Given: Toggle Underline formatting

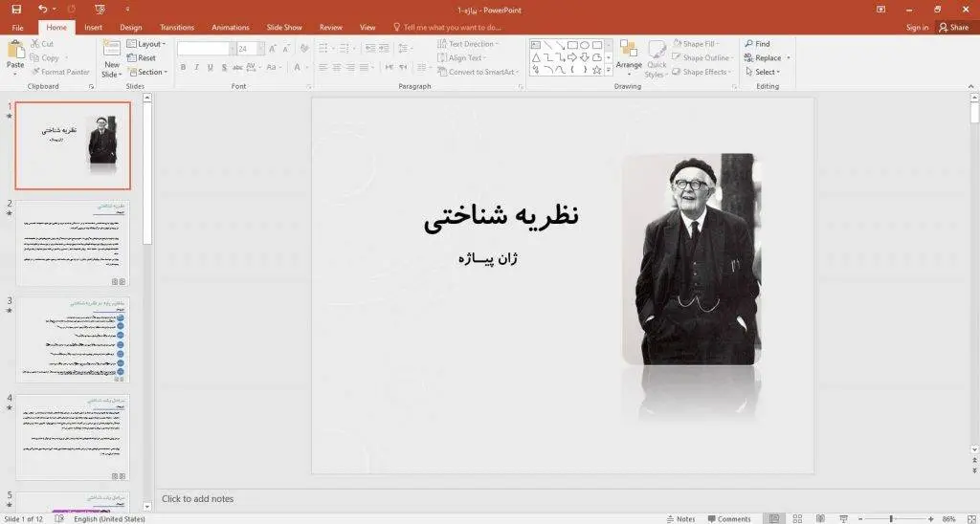Looking at the screenshot, I should [210, 68].
